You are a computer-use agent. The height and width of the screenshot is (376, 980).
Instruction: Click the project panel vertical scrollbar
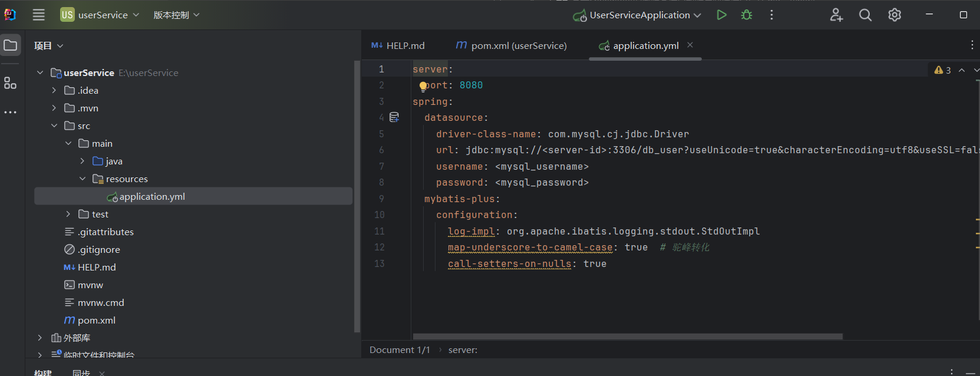357,196
